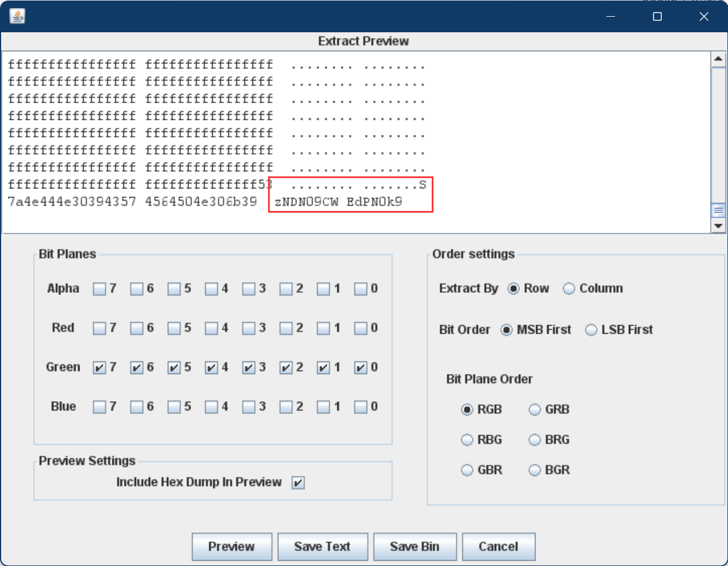Click decoded text EdPNOk9 in preview

point(374,202)
